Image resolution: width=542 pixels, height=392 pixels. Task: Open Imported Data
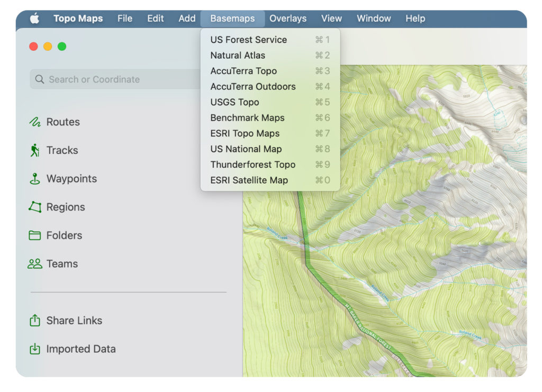click(81, 349)
